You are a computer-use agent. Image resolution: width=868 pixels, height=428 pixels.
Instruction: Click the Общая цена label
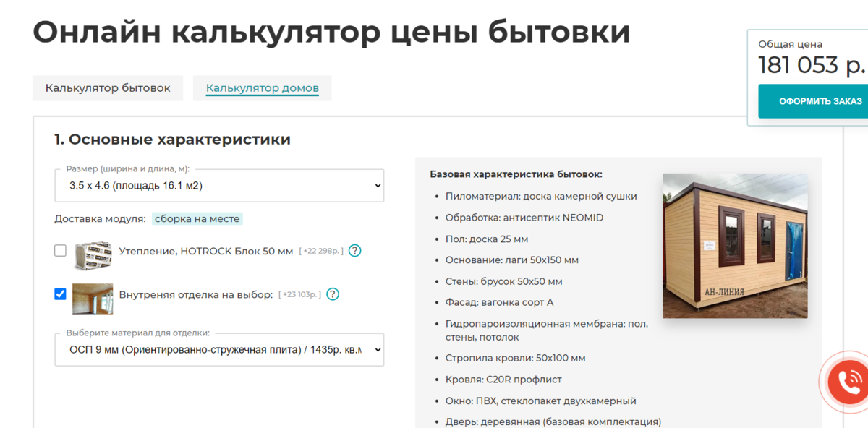(790, 44)
